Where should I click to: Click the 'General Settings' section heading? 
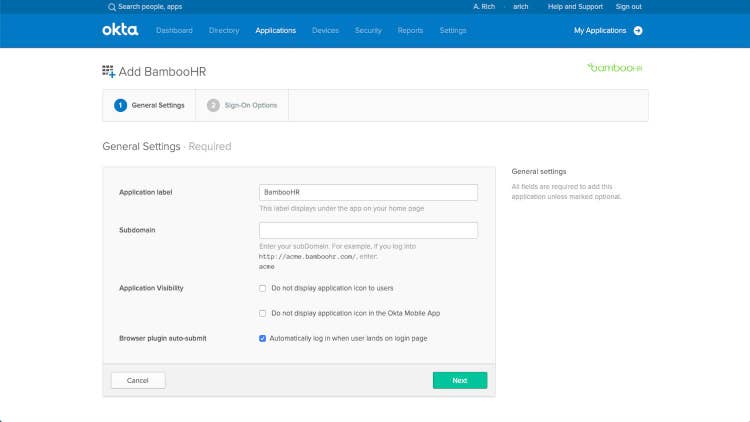pos(141,146)
